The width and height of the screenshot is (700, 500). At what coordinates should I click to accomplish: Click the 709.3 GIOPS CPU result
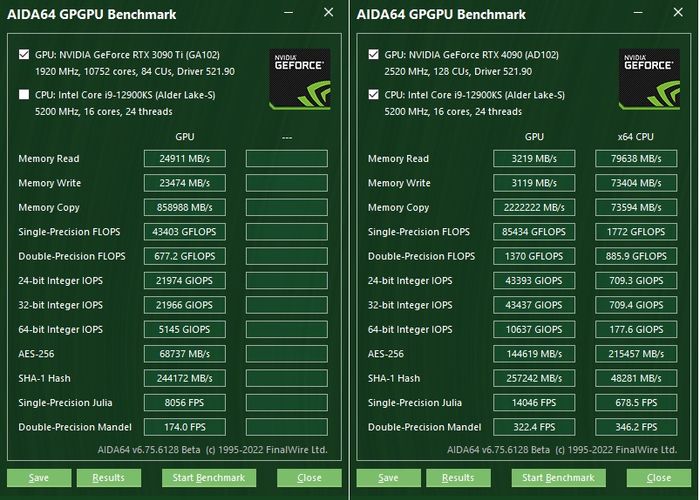[x=636, y=281]
